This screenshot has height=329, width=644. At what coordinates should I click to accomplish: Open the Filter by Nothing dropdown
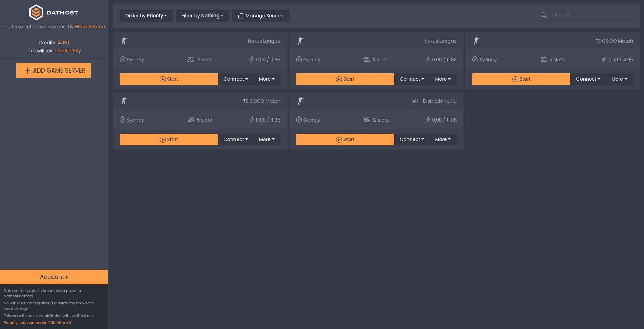[203, 16]
